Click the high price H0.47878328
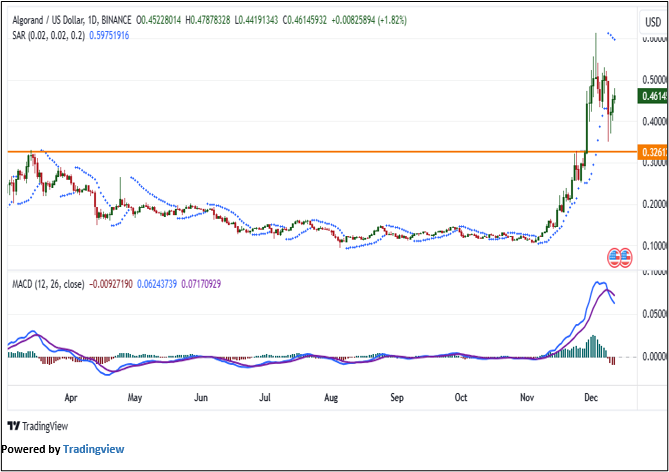669x472 pixels. tap(208, 20)
